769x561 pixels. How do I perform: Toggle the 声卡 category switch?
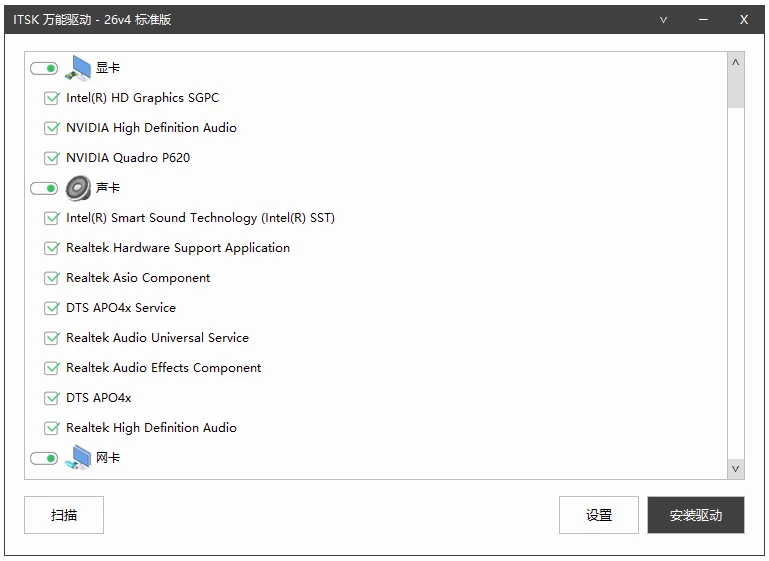click(x=44, y=188)
